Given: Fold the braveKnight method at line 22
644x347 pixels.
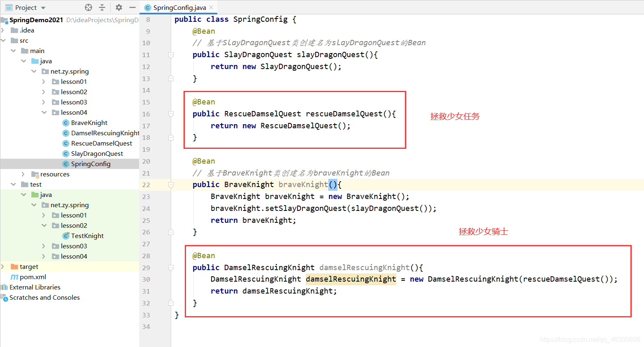Looking at the screenshot, I should tap(171, 185).
